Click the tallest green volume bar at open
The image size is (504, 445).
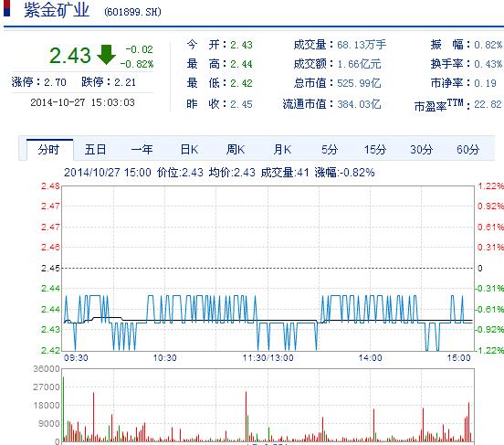(x=63, y=408)
